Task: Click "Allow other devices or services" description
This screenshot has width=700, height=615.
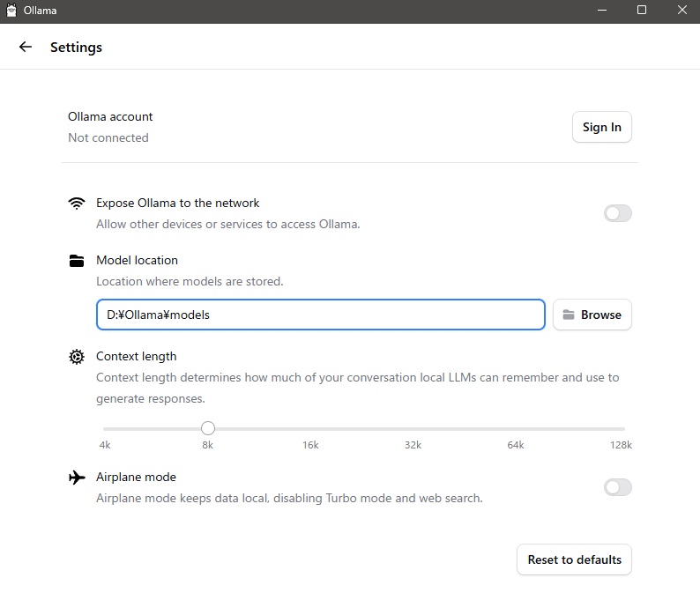Action: tap(228, 224)
